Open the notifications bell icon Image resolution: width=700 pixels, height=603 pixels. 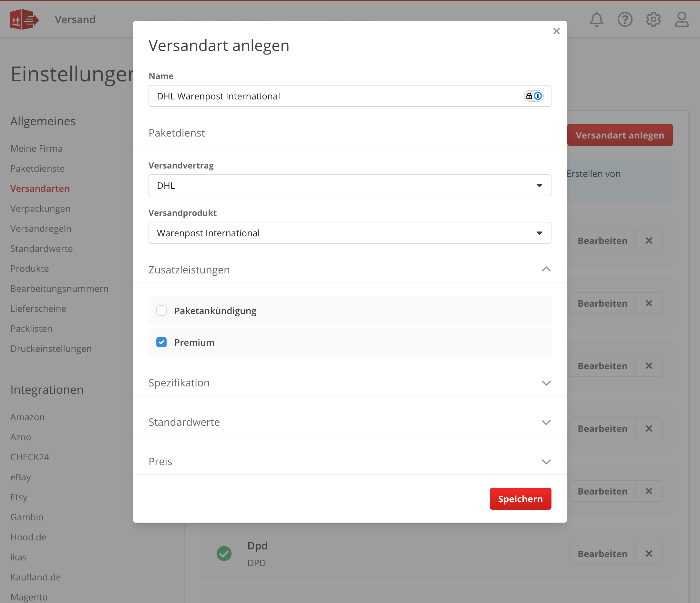pos(597,20)
